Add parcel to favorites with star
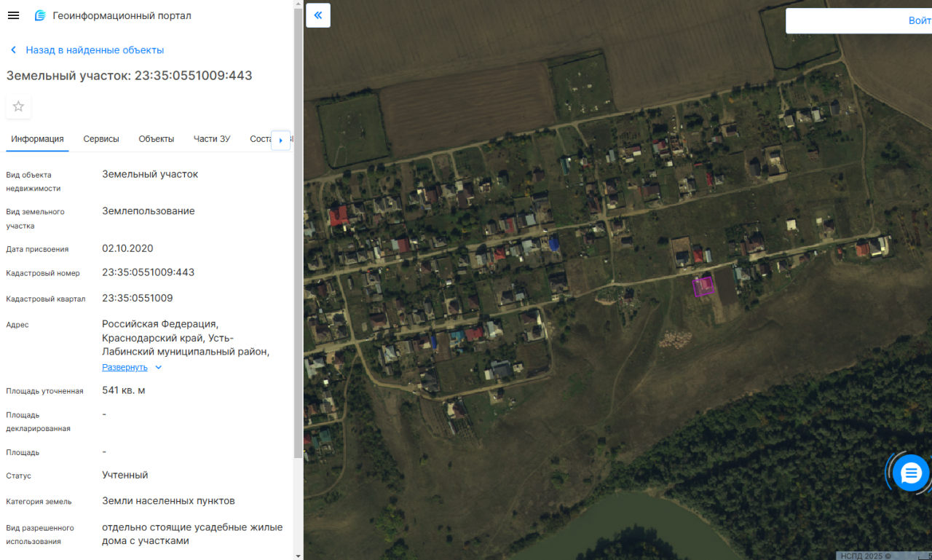 pos(18,106)
